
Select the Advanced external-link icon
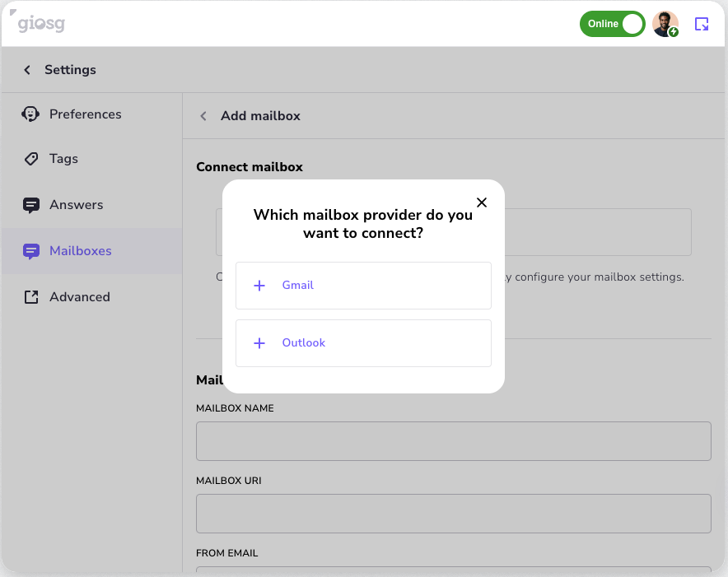pyautogui.click(x=30, y=296)
